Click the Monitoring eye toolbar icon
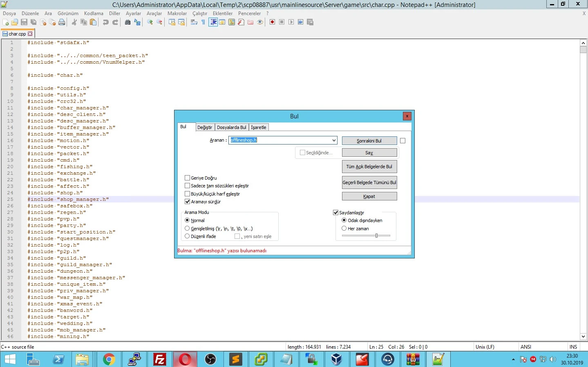The height and width of the screenshot is (367, 588). click(x=260, y=22)
